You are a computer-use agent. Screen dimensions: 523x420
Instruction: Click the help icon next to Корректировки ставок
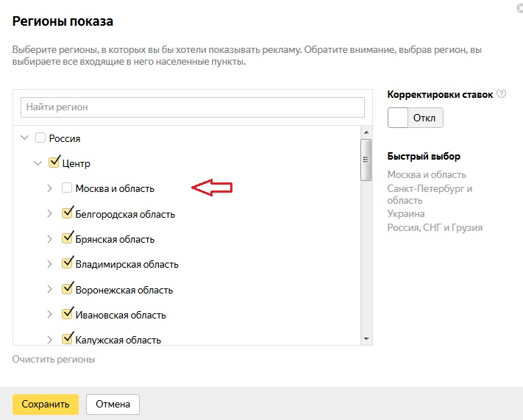click(501, 93)
